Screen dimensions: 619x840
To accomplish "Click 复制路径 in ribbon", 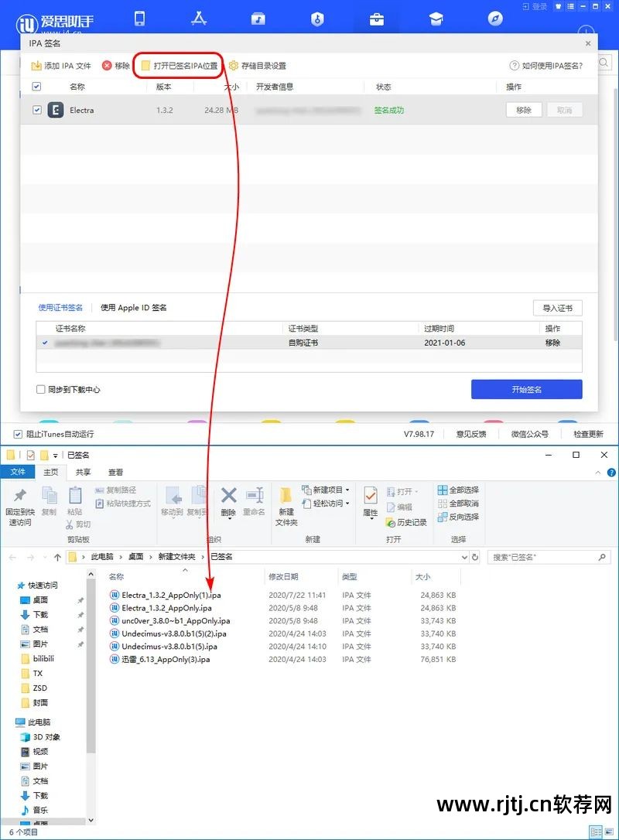I will coord(116,490).
